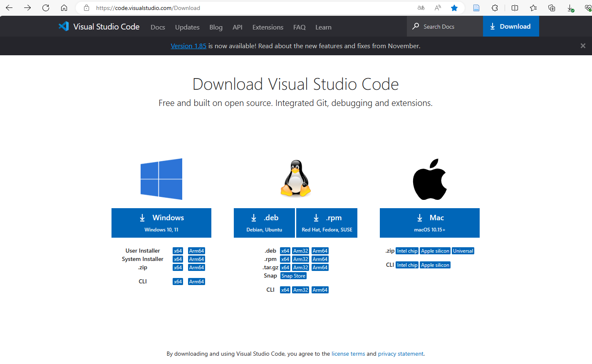592x364 pixels.
Task: Click the Apple logo image
Action: coord(430,179)
